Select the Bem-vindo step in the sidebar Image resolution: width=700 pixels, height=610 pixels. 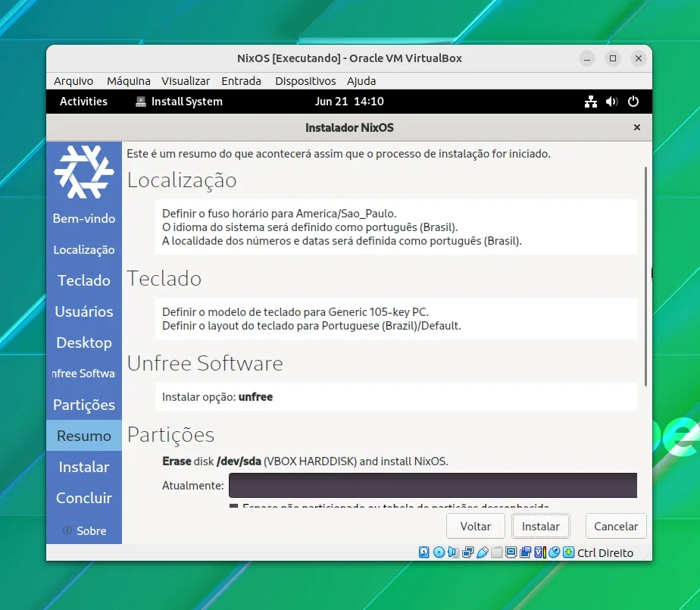(x=84, y=218)
